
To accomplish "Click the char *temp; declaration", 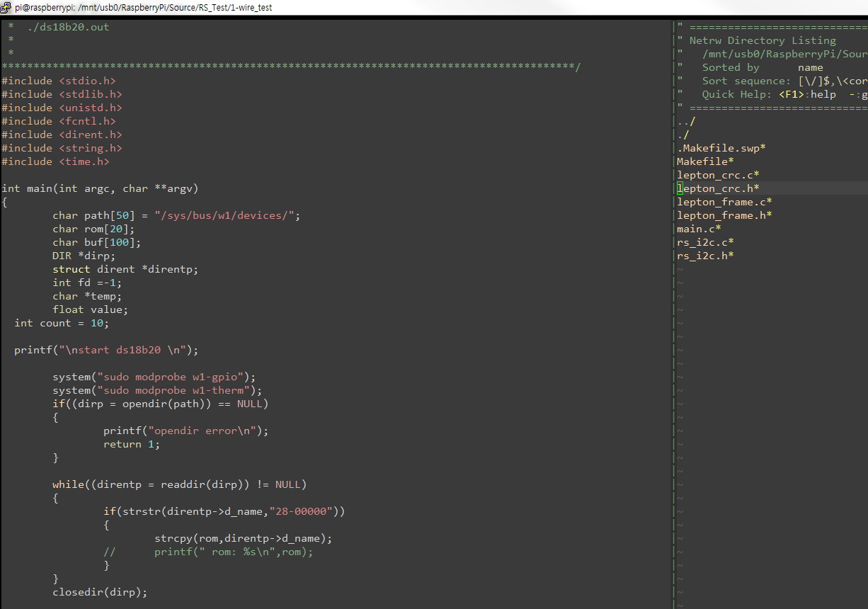I will [x=87, y=296].
